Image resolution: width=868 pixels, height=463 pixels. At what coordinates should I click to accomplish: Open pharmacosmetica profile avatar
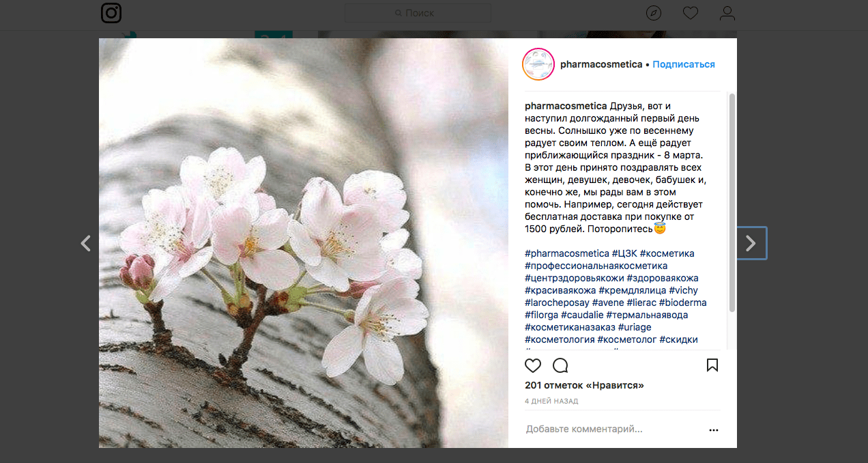click(538, 64)
